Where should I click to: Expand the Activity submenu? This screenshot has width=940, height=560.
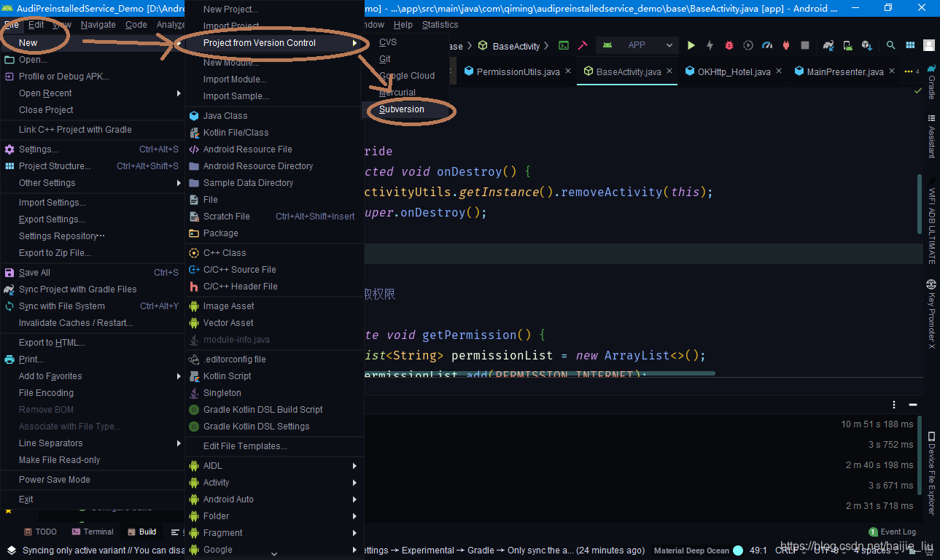click(x=274, y=483)
